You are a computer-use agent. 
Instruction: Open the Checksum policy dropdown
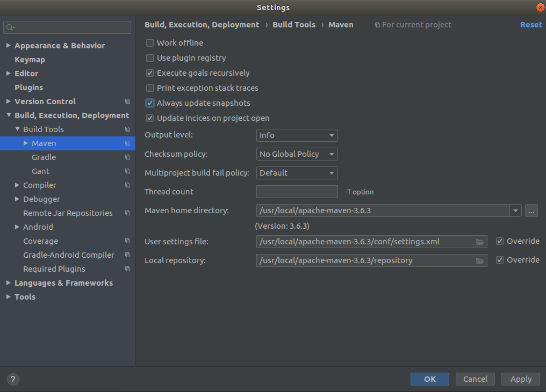(x=297, y=154)
